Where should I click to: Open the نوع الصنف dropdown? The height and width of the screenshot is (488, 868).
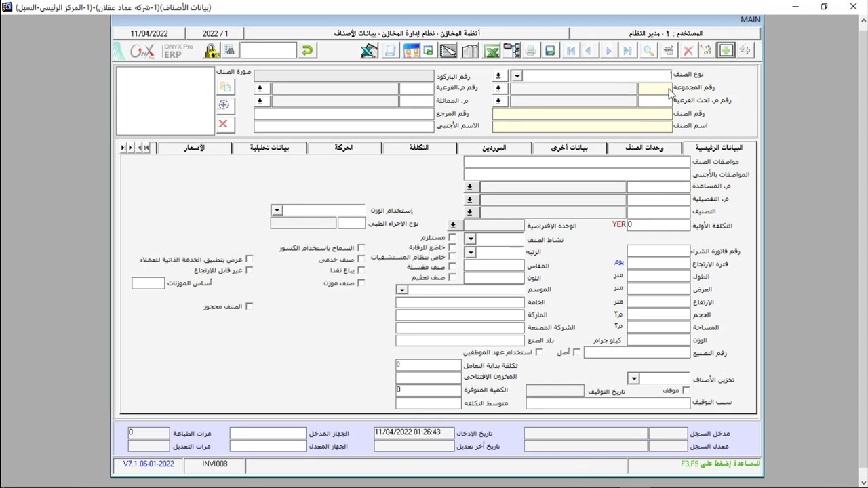coord(517,76)
